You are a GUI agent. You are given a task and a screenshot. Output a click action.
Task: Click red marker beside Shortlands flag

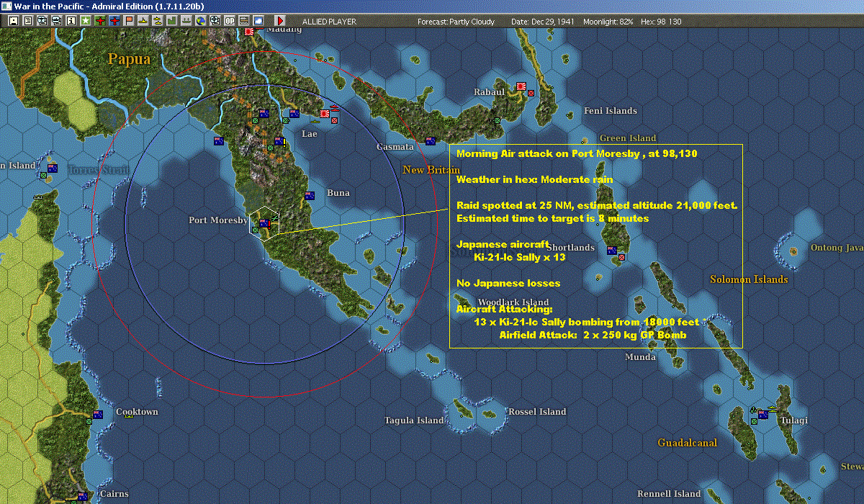[x=621, y=256]
